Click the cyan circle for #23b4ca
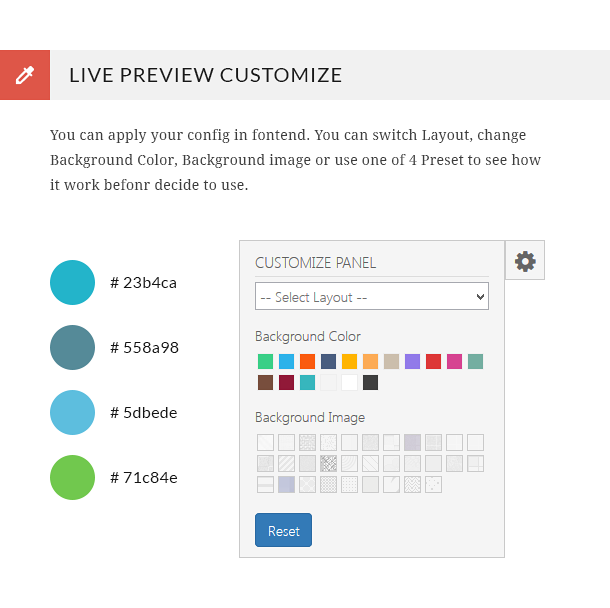This screenshot has width=610, height=608. tap(72, 283)
